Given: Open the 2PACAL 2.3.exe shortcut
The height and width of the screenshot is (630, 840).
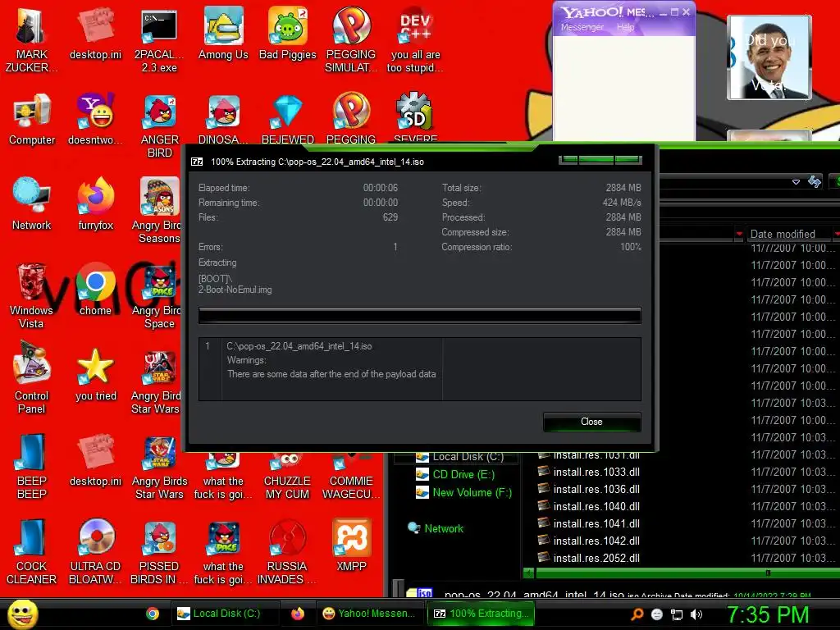Looking at the screenshot, I should (x=159, y=40).
